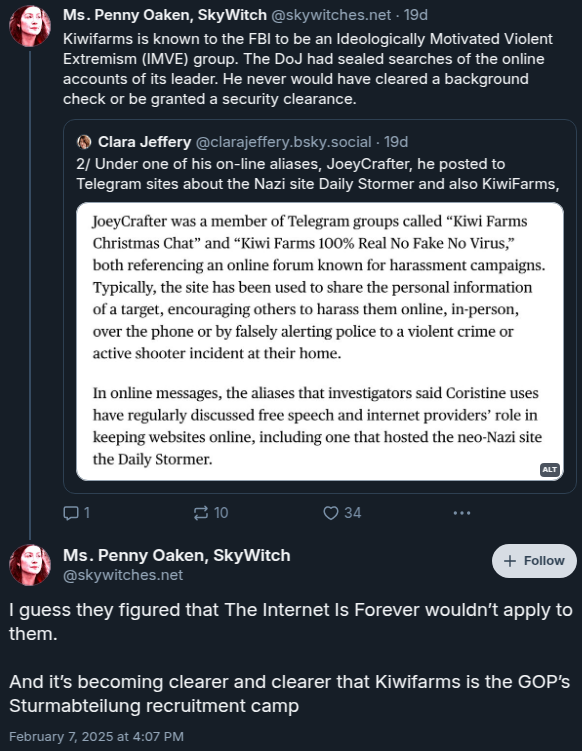Open the quoted article screenshot image
The width and height of the screenshot is (582, 751).
pos(320,341)
